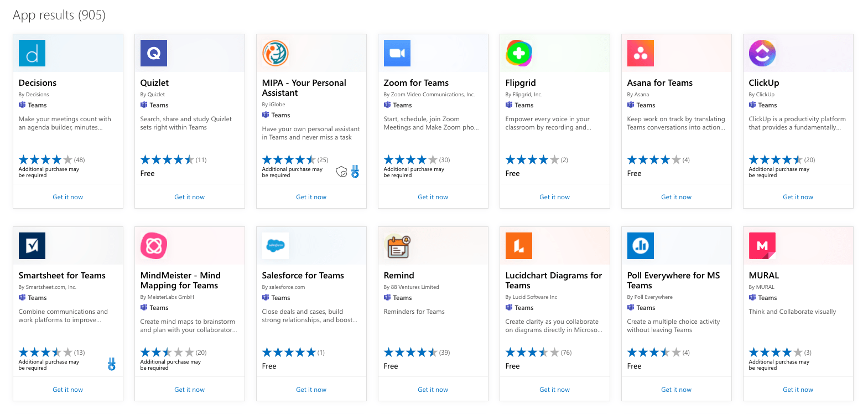Click the Smartsheet for Teams logo
This screenshot has height=414, width=868.
[32, 245]
